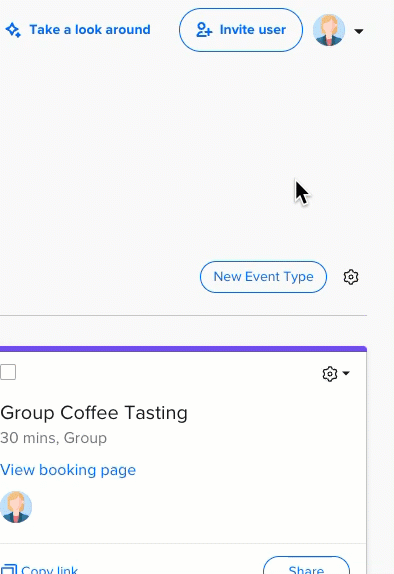The height and width of the screenshot is (574, 394).
Task: Open the user avatar at top right
Action: 329,30
